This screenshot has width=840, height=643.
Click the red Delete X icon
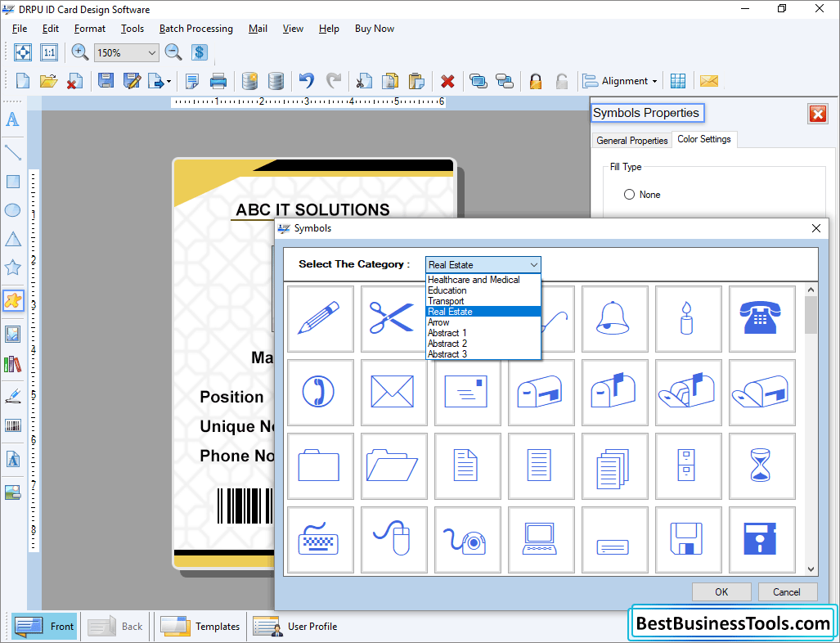447,81
